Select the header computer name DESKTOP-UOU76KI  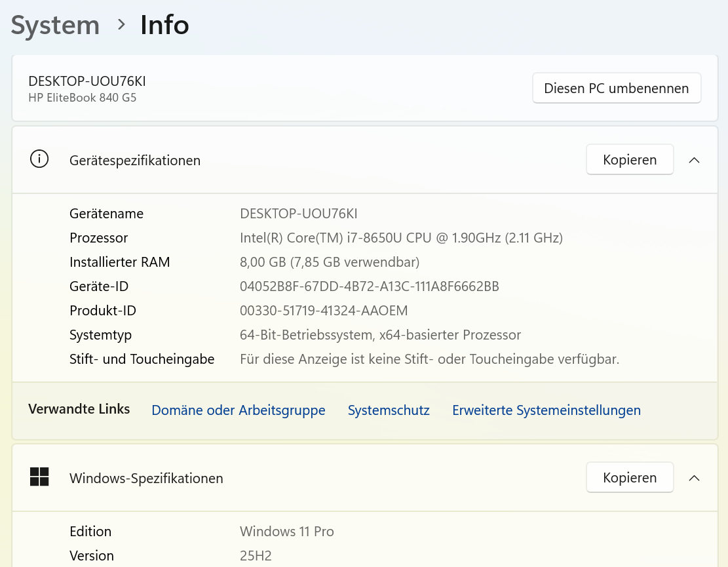[x=87, y=81]
